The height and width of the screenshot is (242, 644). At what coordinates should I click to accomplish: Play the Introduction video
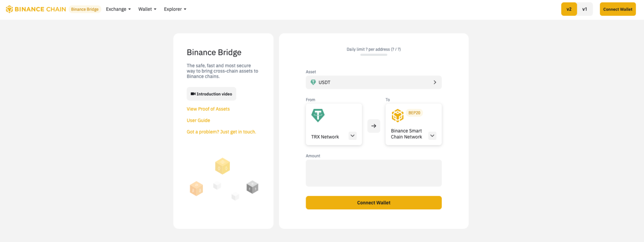[211, 94]
